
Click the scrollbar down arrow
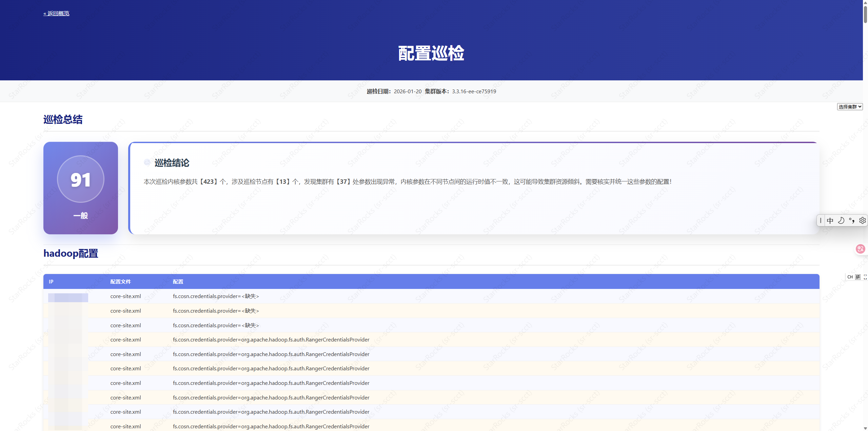865,428
